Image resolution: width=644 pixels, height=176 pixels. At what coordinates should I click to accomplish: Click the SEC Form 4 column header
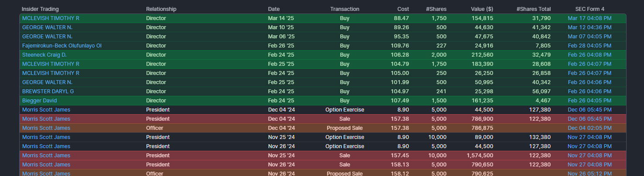click(x=589, y=9)
